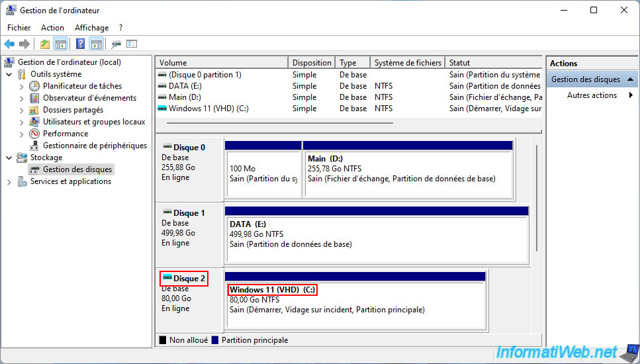The width and height of the screenshot is (640, 364).
Task: Click the blue Help question mark icon
Action: click(80, 44)
